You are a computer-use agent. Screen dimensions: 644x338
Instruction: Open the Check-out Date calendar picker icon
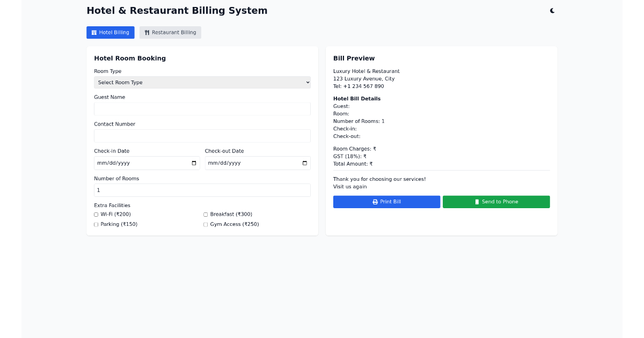[304, 163]
